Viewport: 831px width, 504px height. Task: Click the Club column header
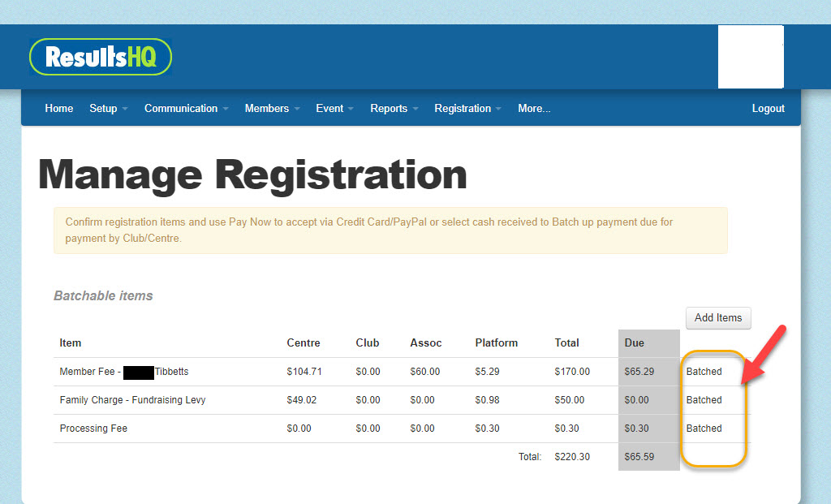pyautogui.click(x=368, y=342)
